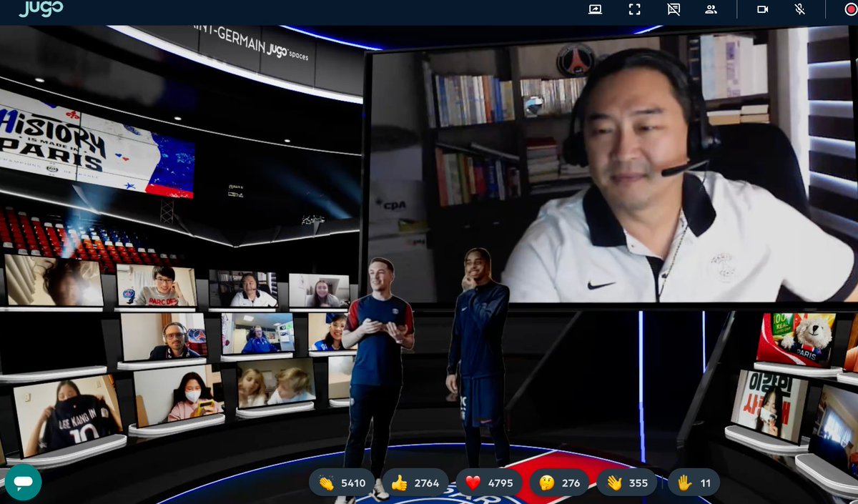Send a heart reaction (4795)
The image size is (858, 504).
tap(488, 483)
